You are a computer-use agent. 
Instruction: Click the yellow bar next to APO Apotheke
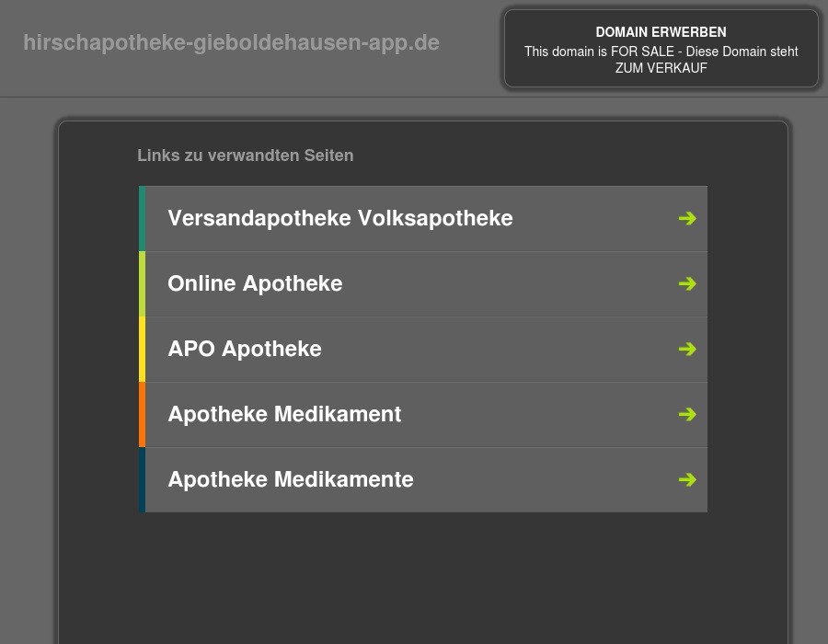[144, 349]
